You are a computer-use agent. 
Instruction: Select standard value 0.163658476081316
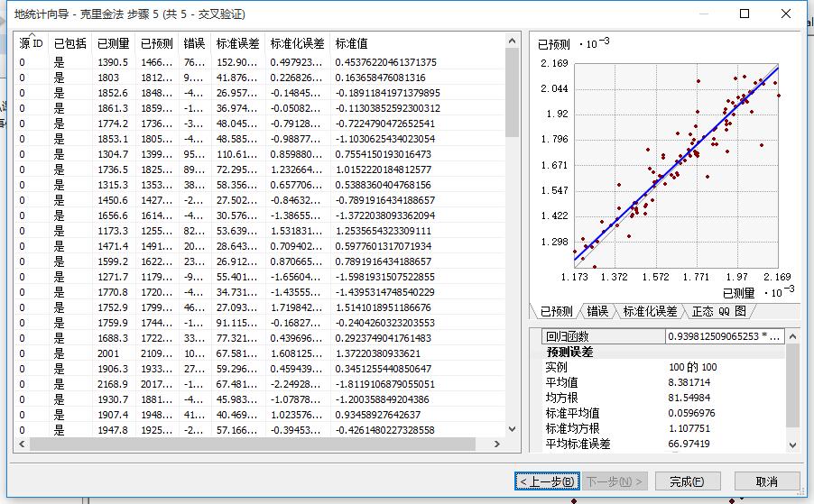point(380,78)
